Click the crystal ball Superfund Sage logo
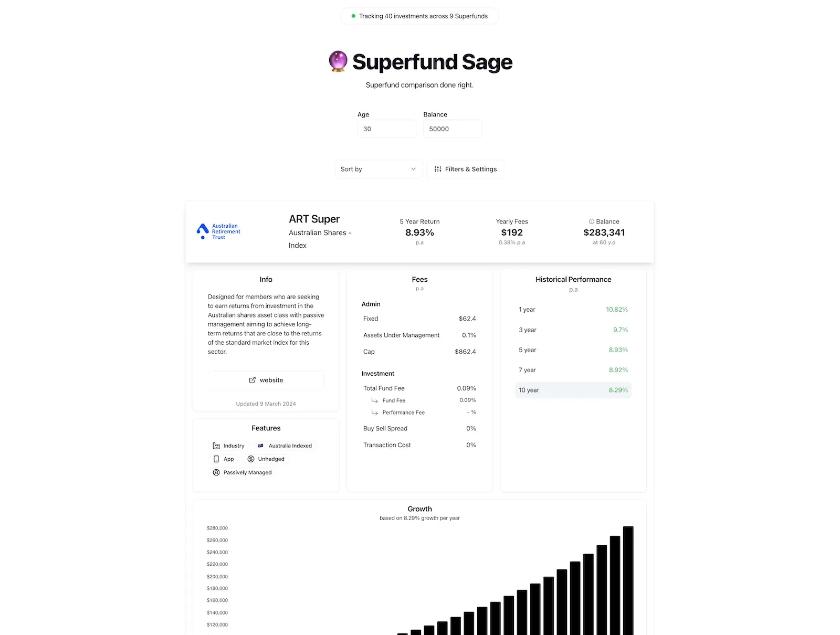Screen dimensions: 840x635 338,61
